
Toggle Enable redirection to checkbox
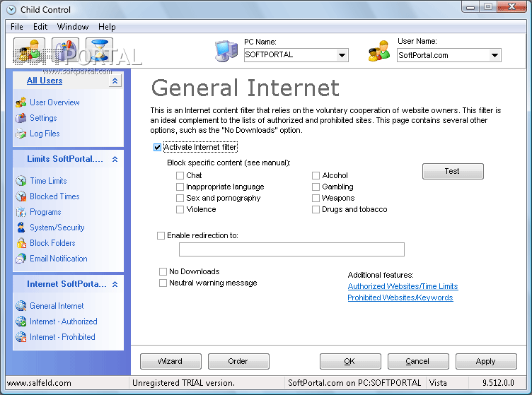(x=161, y=235)
